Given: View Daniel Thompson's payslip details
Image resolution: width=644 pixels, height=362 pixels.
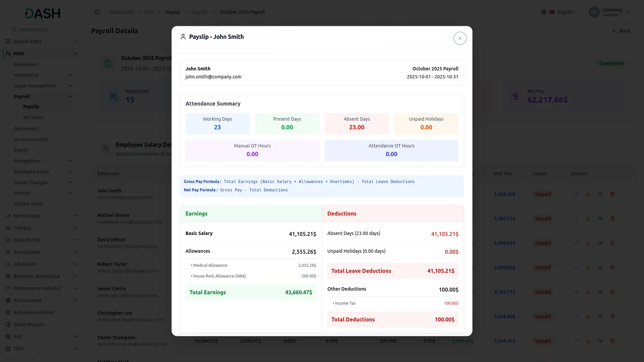Looking at the screenshot, I should point(600,341).
